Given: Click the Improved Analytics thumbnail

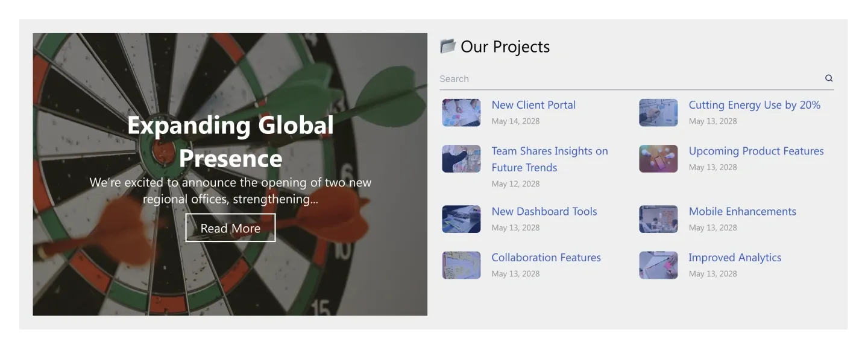Looking at the screenshot, I should click(x=658, y=265).
